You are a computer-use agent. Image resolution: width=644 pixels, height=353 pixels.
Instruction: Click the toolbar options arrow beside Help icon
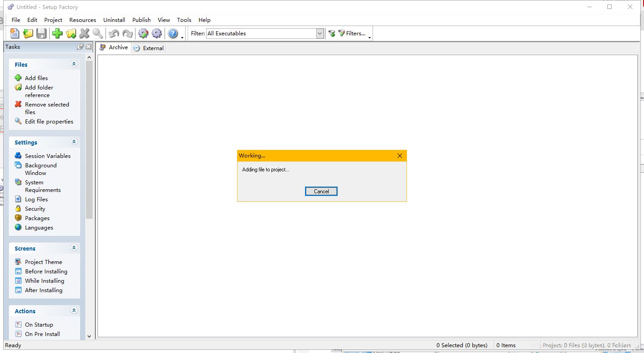click(x=182, y=38)
